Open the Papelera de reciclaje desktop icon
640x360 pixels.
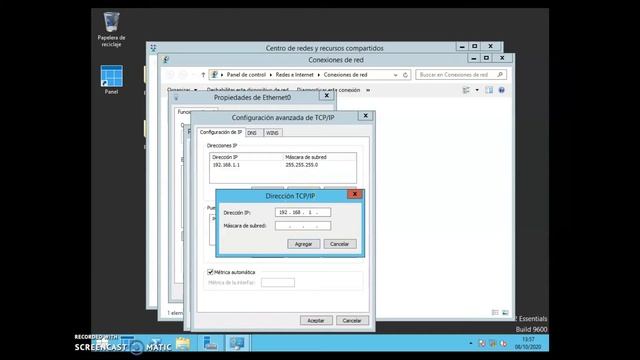click(x=111, y=29)
